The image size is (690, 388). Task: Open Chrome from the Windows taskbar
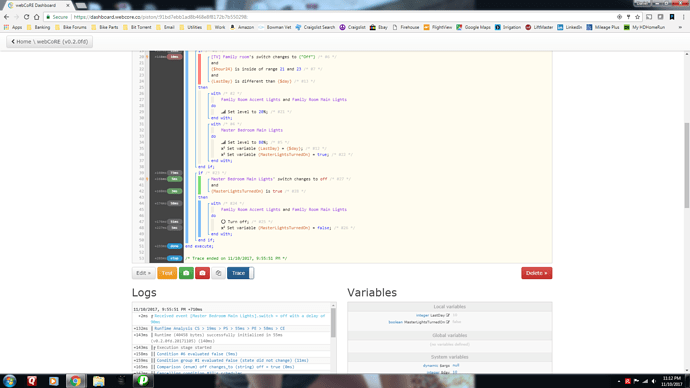tap(75, 381)
